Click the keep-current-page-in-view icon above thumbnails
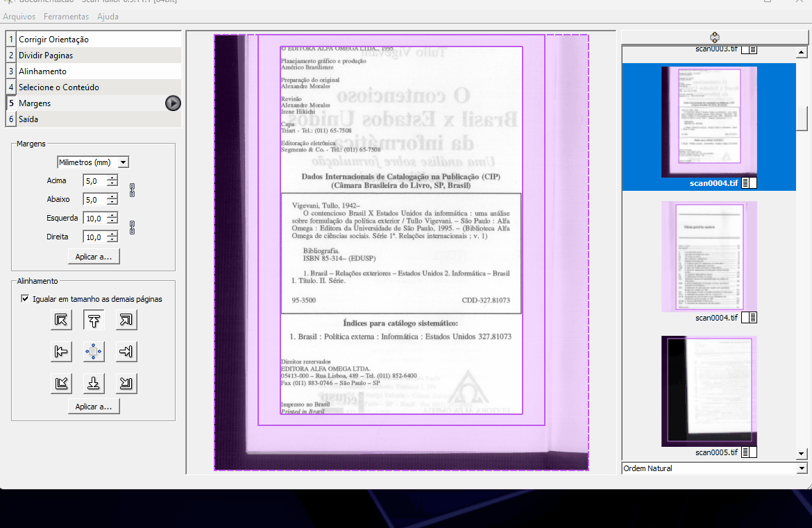 coord(715,37)
